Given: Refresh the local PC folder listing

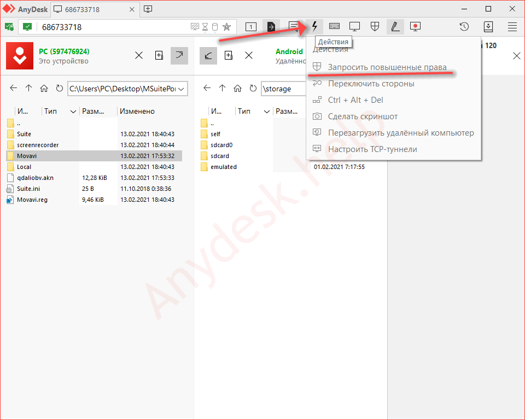Looking at the screenshot, I should pos(59,89).
